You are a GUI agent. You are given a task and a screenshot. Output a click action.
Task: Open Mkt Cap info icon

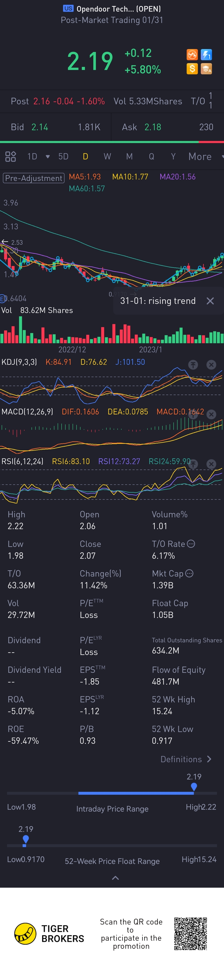coord(189,573)
